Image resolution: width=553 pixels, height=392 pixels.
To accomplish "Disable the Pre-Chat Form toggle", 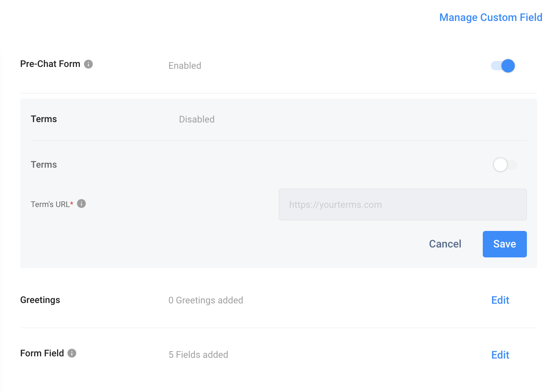I will [503, 66].
